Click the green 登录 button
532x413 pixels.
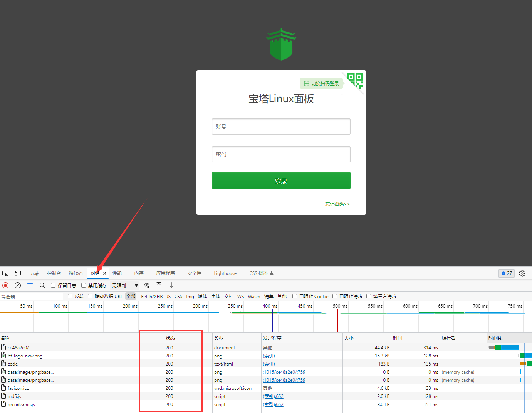(x=281, y=180)
